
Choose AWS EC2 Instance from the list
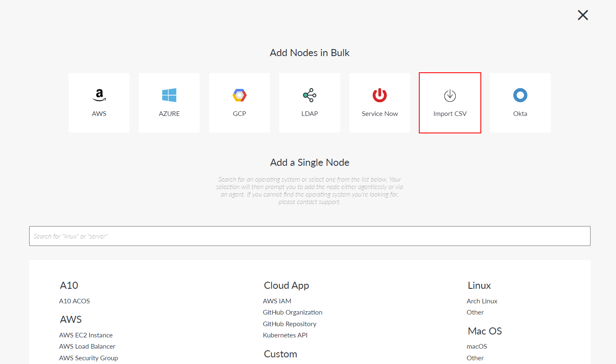[86, 335]
